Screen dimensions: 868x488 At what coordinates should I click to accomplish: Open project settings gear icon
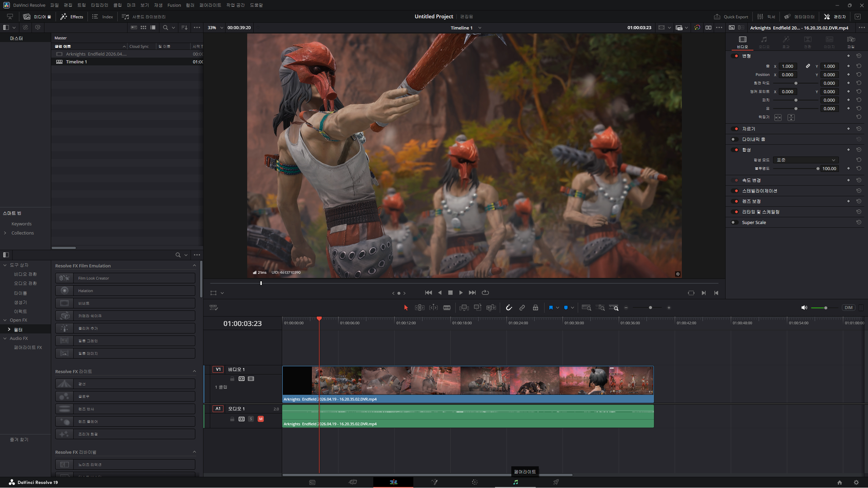[856, 482]
